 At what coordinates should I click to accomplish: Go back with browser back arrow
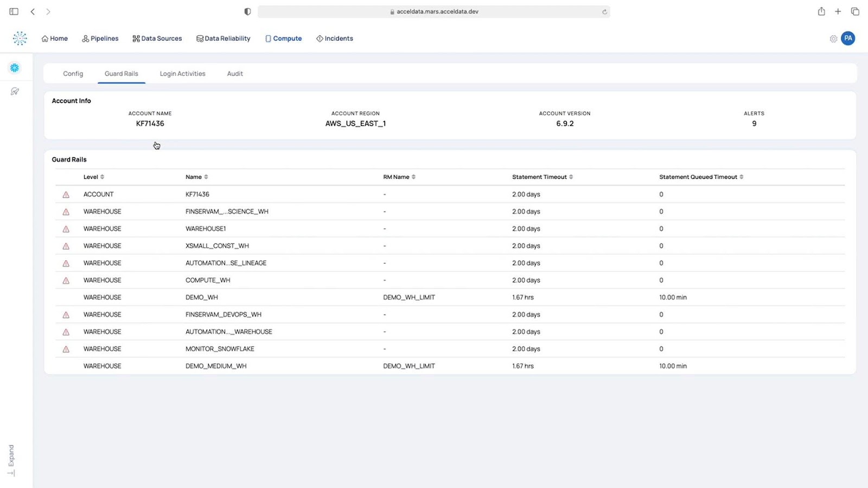[x=33, y=11]
